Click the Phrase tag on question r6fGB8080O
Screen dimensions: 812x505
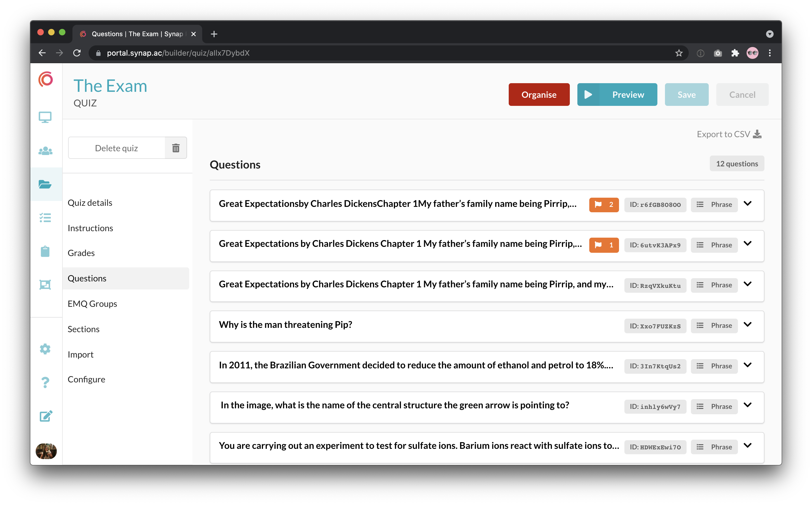tap(714, 204)
